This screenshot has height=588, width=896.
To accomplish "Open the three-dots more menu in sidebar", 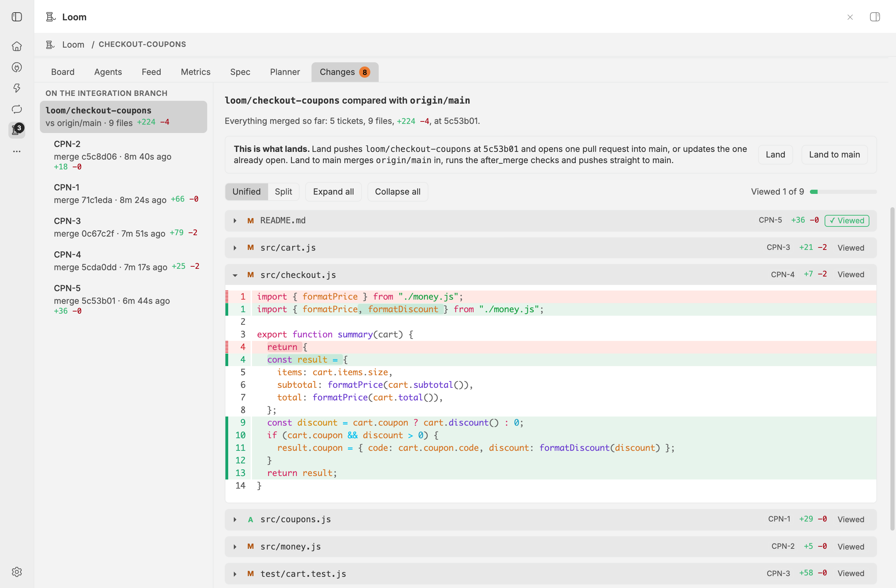I will [x=16, y=151].
